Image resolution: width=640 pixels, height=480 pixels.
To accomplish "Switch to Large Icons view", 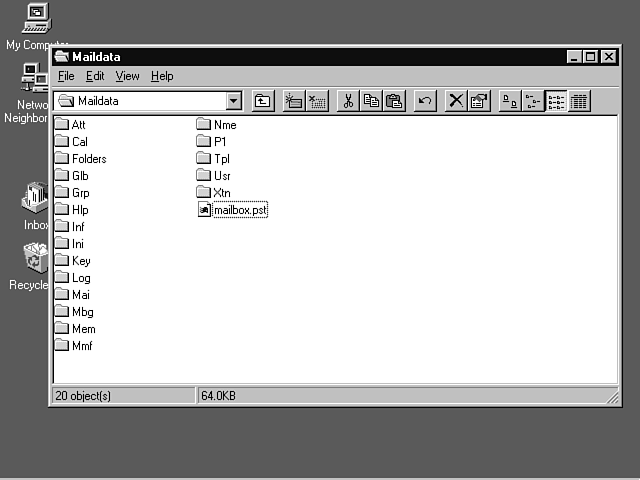I will (510, 101).
